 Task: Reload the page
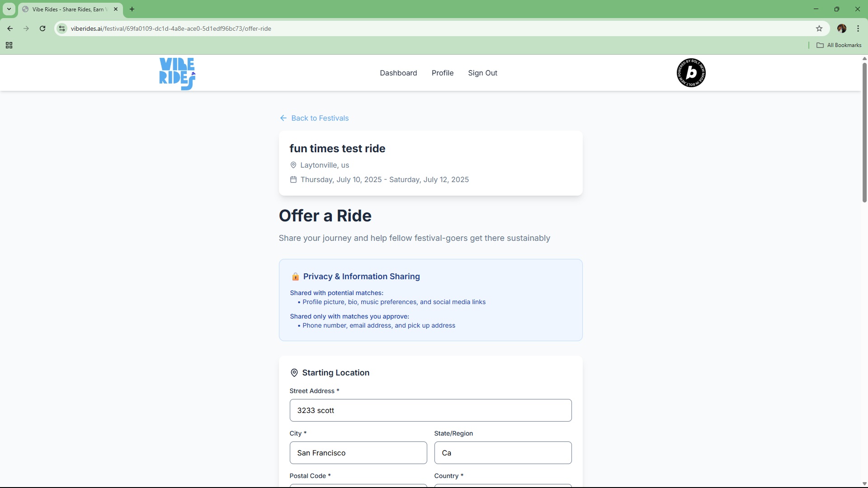(x=42, y=28)
